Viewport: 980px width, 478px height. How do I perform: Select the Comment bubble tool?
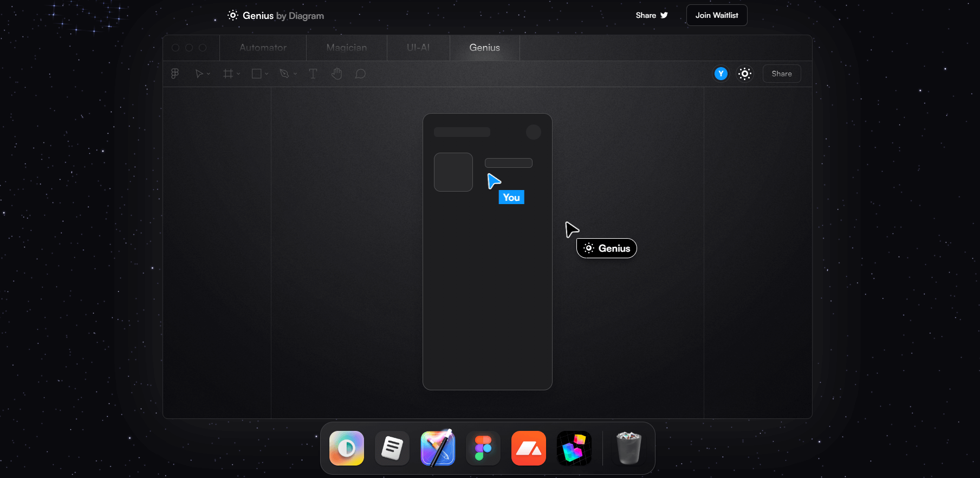pyautogui.click(x=360, y=74)
